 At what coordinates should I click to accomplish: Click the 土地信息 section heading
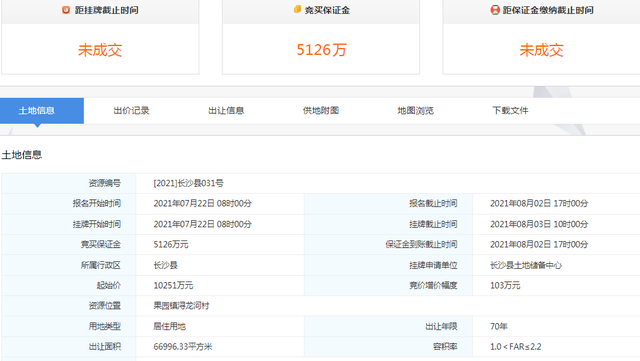pos(22,155)
